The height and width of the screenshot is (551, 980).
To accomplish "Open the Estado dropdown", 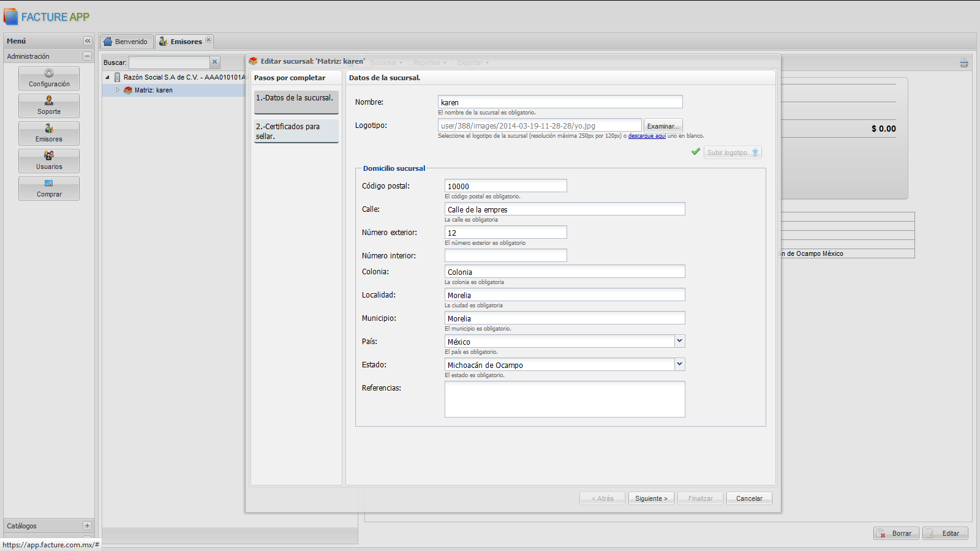I will click(x=679, y=364).
